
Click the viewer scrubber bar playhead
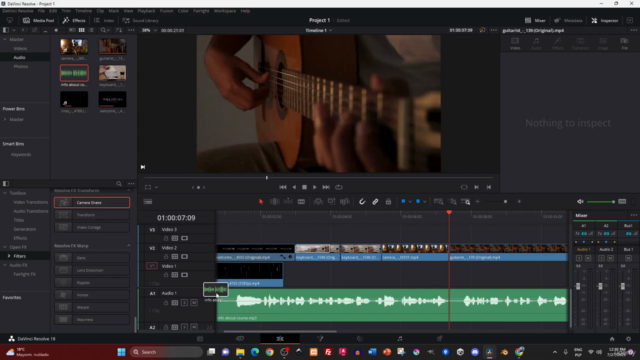[x=267, y=178]
